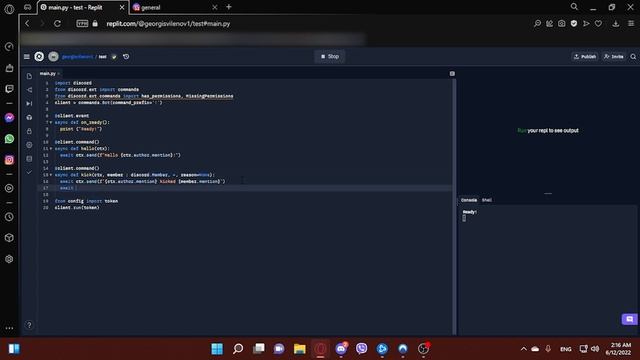The image size is (640, 360).
Task: Click the Invite button
Action: point(613,57)
